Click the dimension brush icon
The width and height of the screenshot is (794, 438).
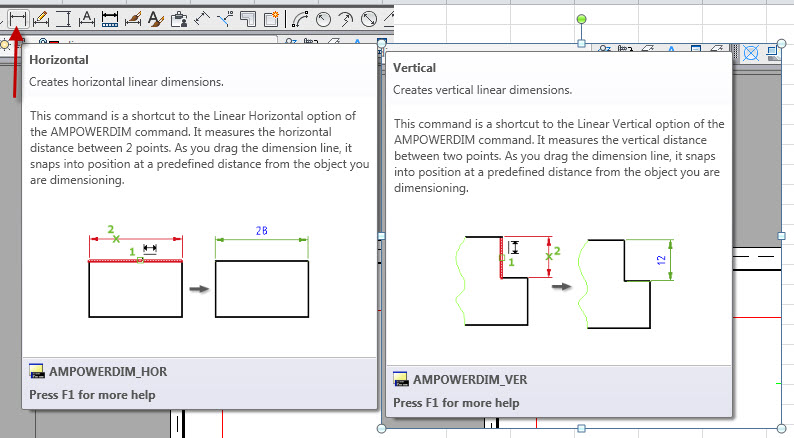133,19
